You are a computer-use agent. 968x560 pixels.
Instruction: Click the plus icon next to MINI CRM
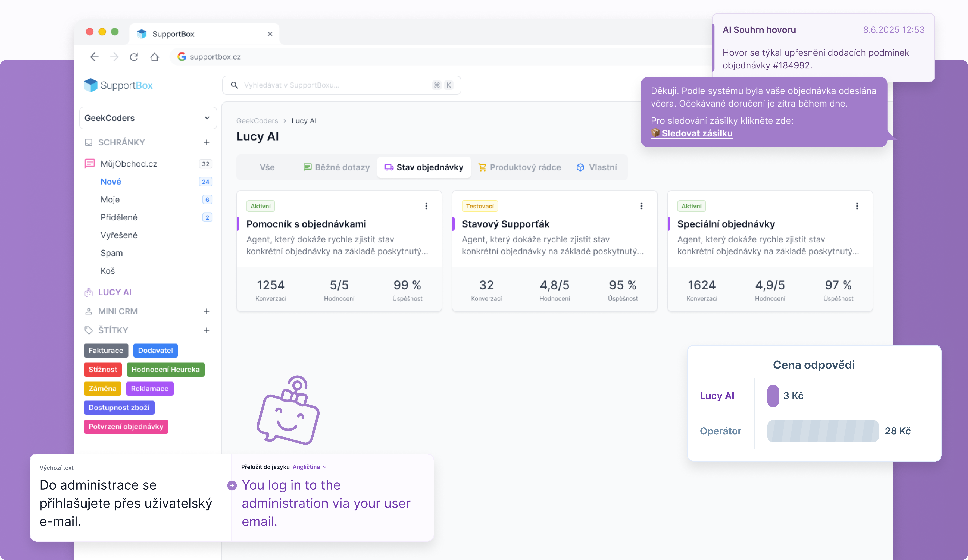[x=206, y=312]
